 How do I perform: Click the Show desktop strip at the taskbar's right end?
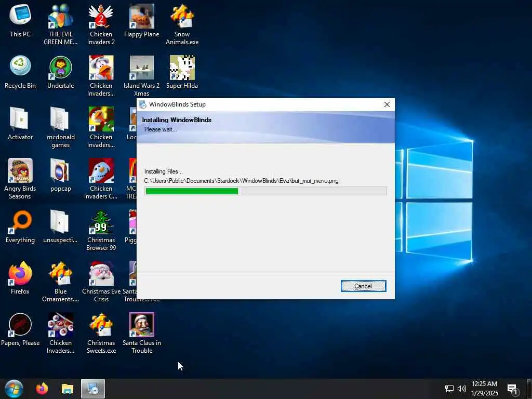(x=529, y=389)
